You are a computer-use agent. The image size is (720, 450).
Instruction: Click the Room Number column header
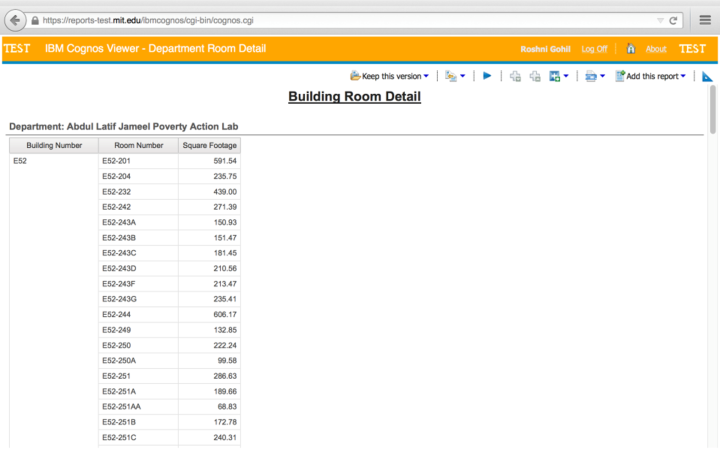tap(138, 145)
